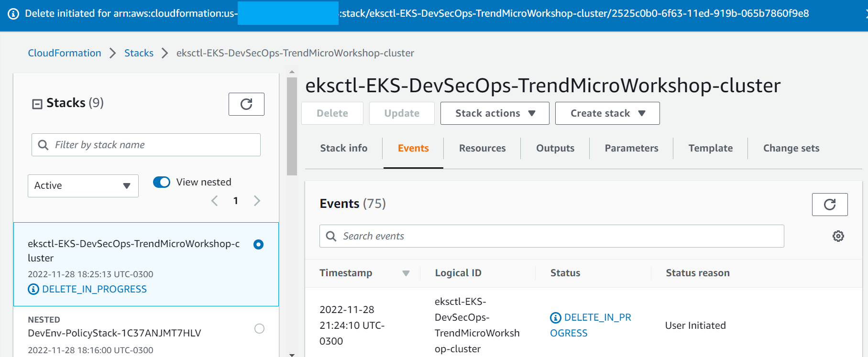This screenshot has width=868, height=357.
Task: Open the Stacks breadcrumb link
Action: pos(139,53)
